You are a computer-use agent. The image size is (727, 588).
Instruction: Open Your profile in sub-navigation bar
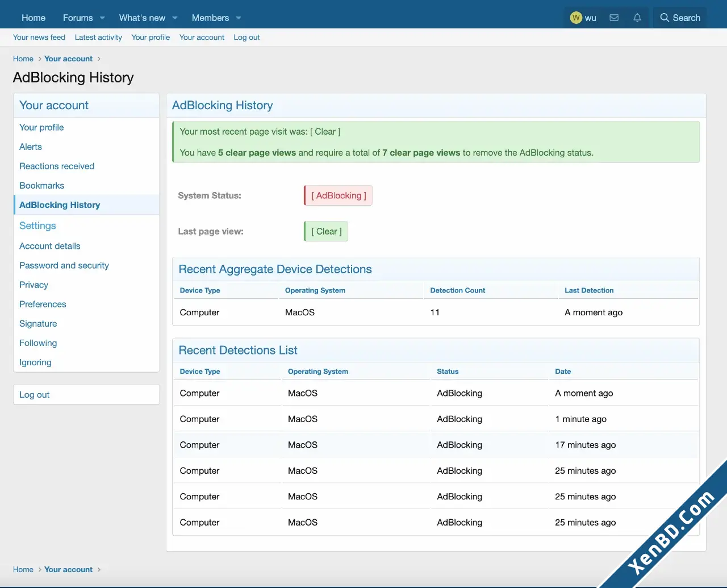151,37
